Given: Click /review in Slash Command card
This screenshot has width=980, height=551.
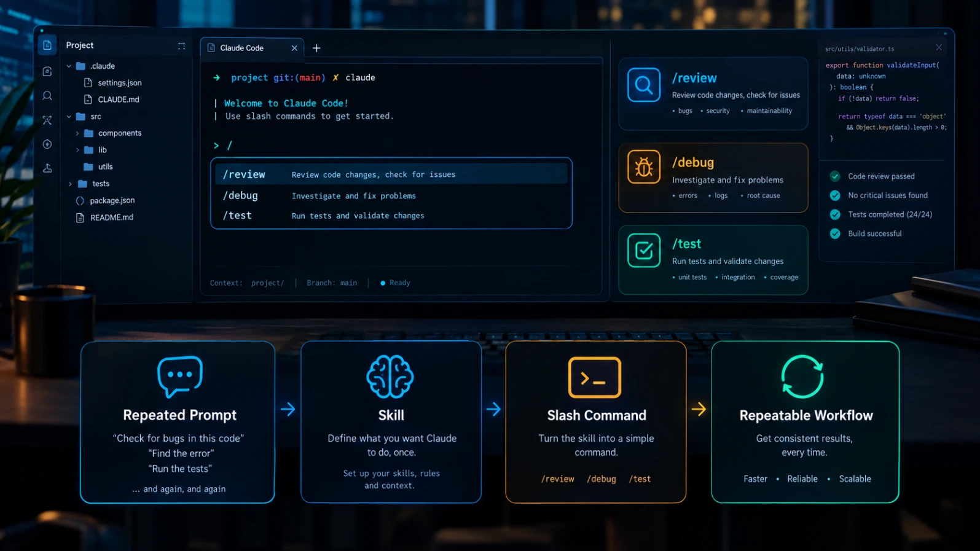Looking at the screenshot, I should 557,479.
